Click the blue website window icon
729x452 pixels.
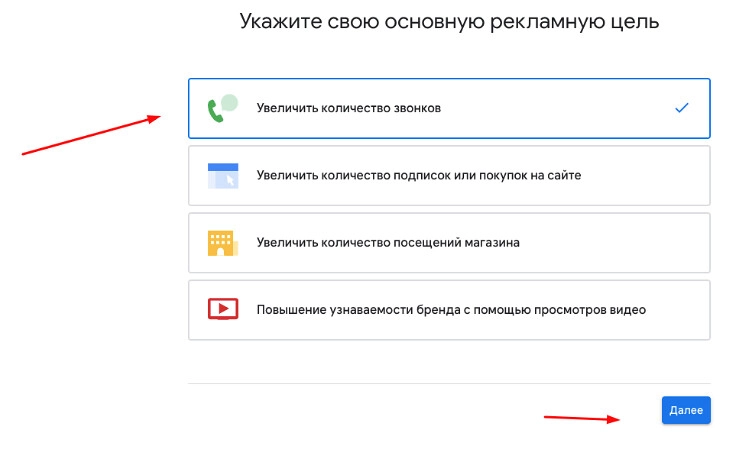pyautogui.click(x=221, y=175)
